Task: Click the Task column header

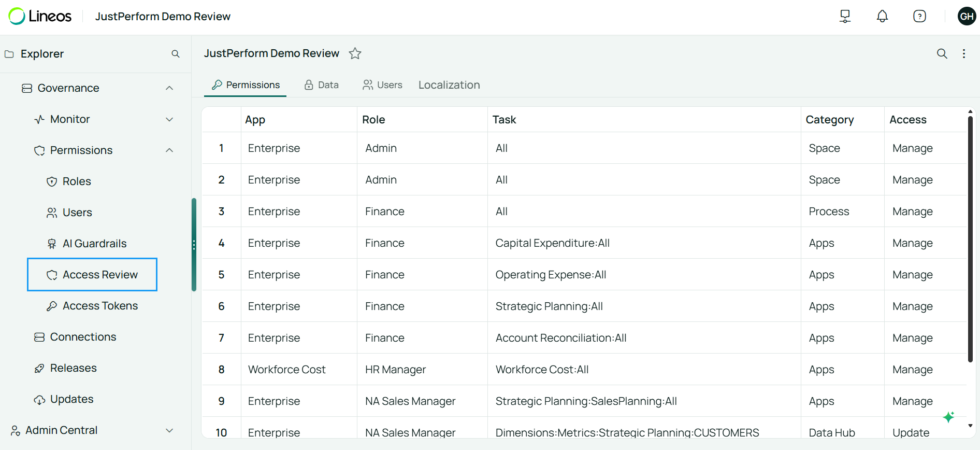Action: [x=644, y=120]
